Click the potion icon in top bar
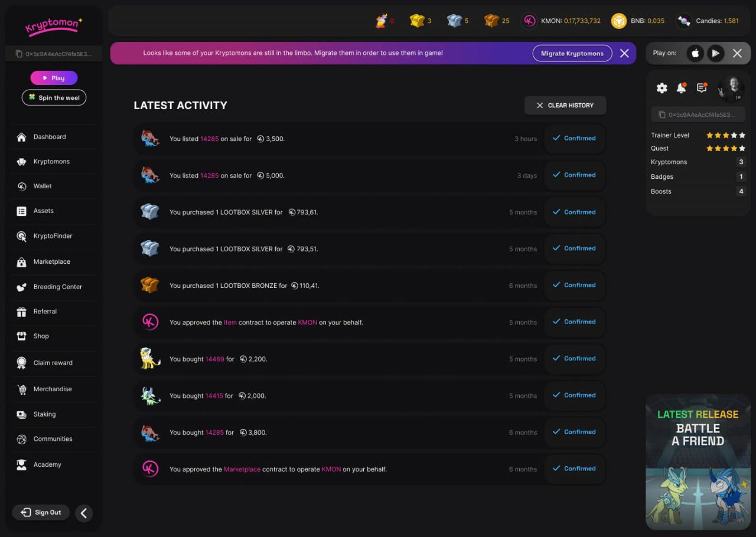 coord(382,21)
